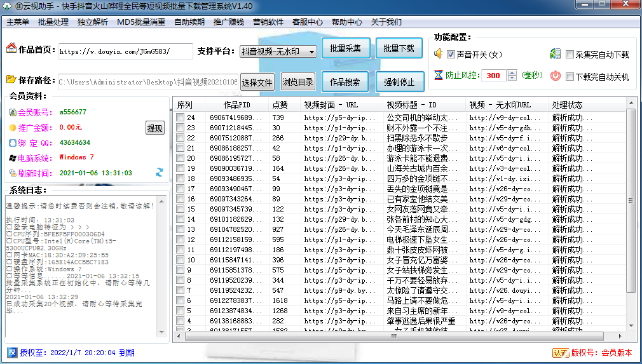Increase the 防止风控 value with up arrow

[512, 73]
